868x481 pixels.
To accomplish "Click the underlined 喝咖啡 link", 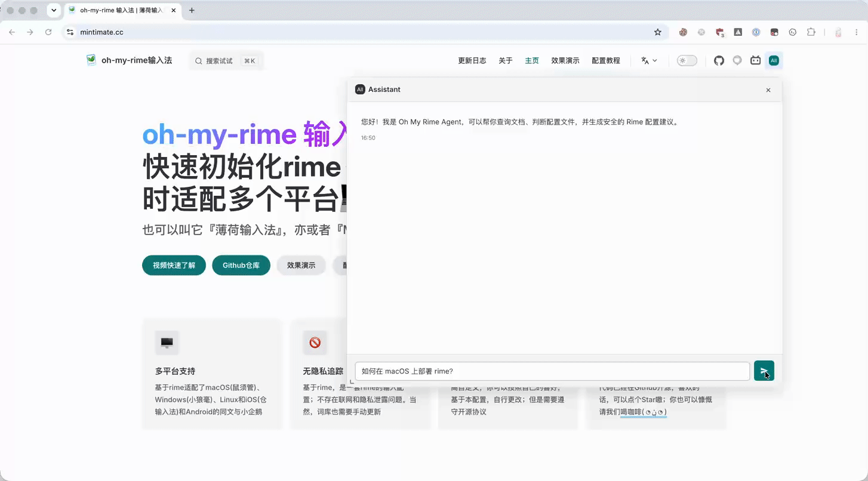I will (x=644, y=412).
